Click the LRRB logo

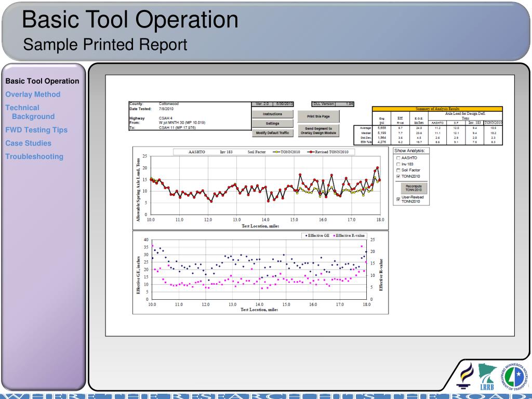pos(487,376)
